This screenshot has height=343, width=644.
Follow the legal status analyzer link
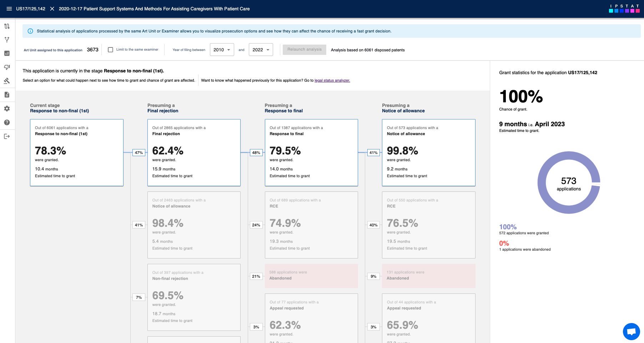coord(332,81)
